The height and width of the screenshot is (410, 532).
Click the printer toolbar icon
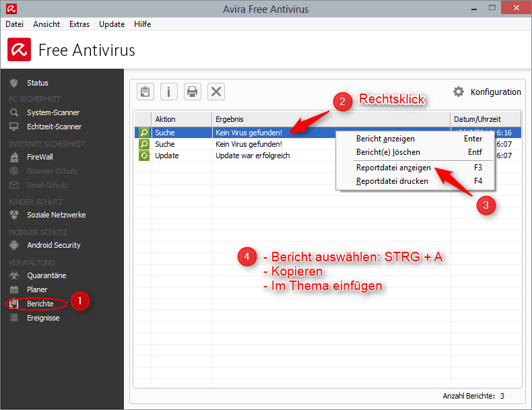click(x=193, y=92)
